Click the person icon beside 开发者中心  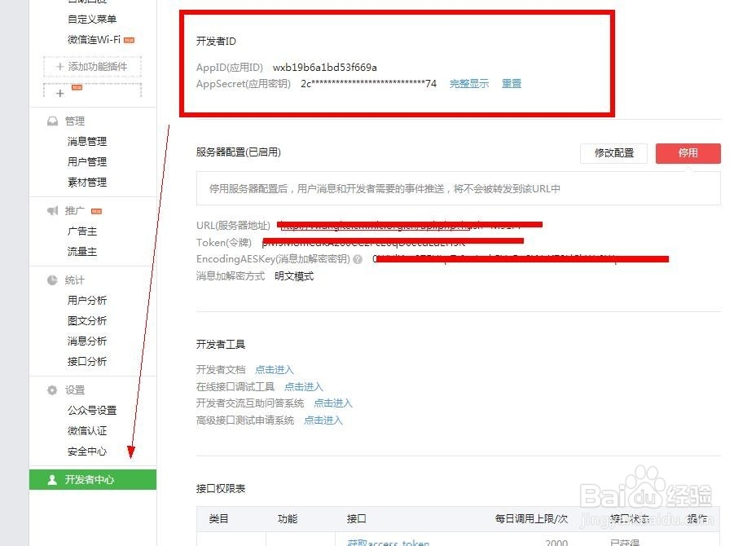52,479
